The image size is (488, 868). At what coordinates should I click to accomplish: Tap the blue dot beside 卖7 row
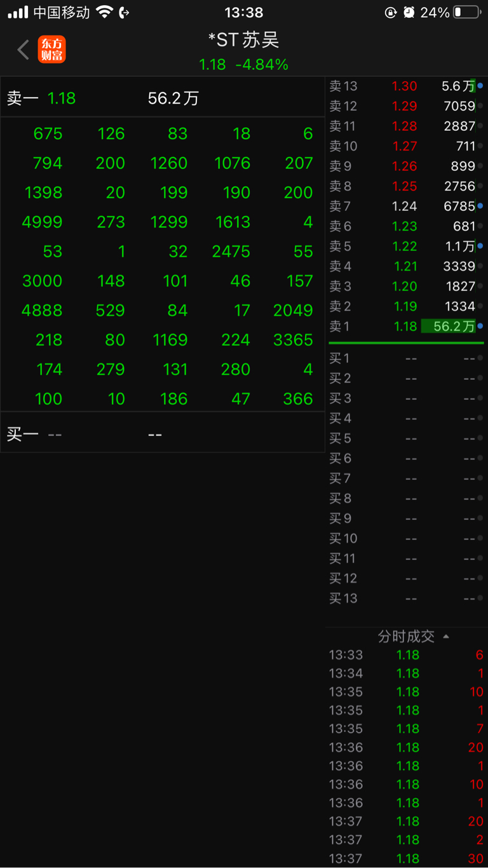point(480,206)
